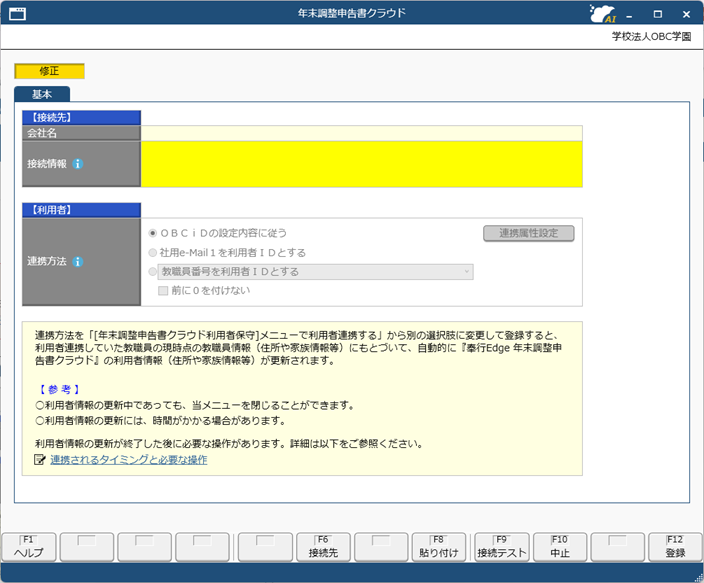Click the 会社名 input field

pyautogui.click(x=361, y=133)
